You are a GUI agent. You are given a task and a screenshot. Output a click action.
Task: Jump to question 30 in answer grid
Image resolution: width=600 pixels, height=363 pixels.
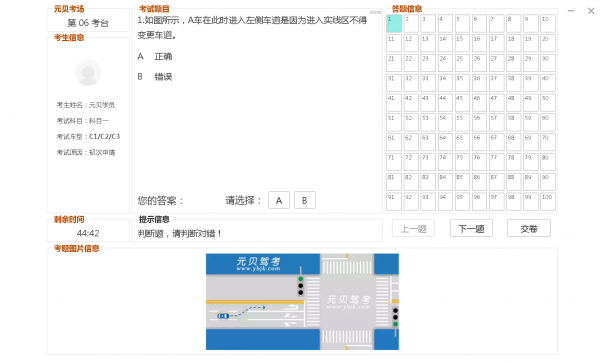pos(548,63)
